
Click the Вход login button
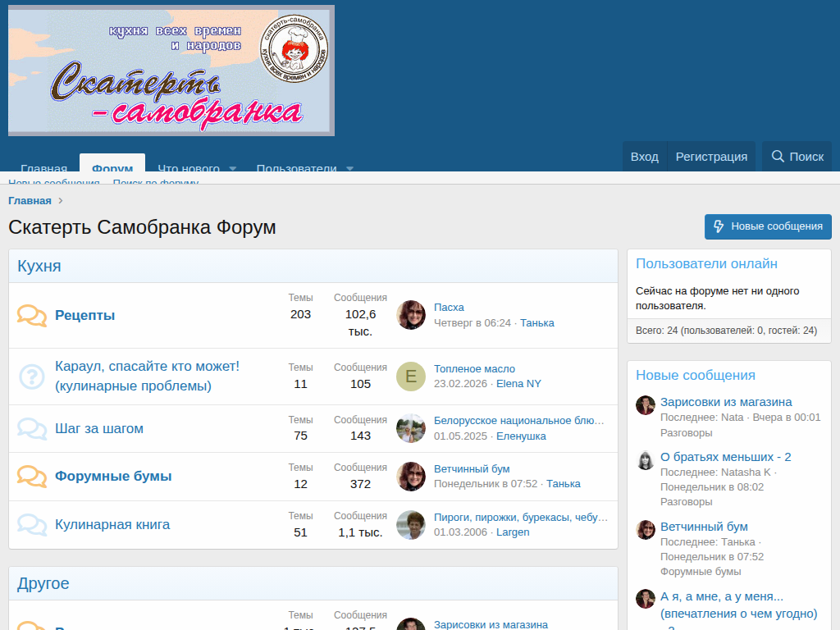coord(645,157)
